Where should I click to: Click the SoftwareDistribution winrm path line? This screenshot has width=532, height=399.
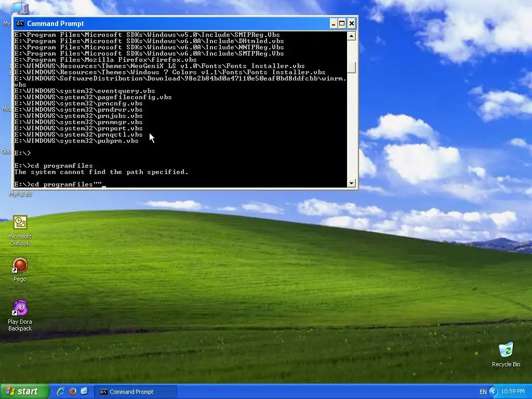point(180,82)
